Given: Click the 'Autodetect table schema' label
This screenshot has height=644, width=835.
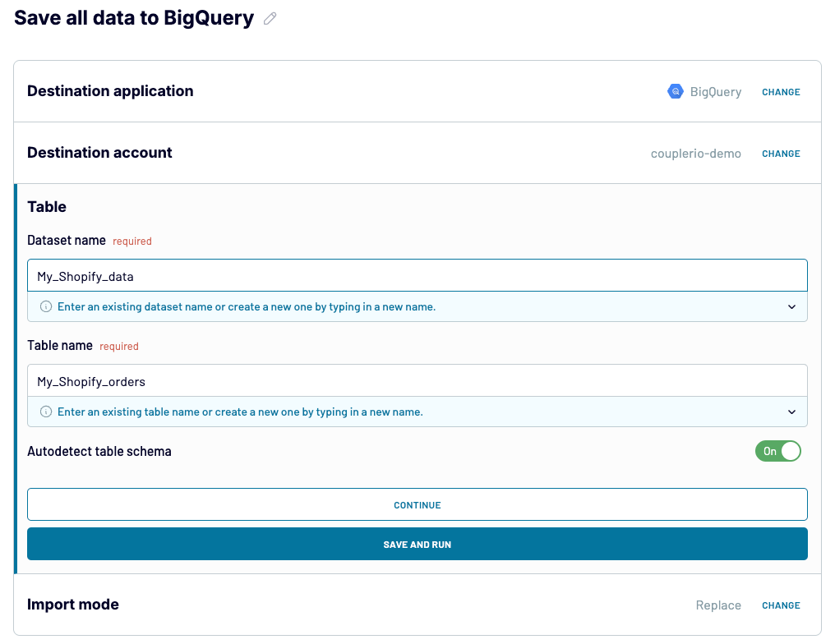Looking at the screenshot, I should click(99, 451).
